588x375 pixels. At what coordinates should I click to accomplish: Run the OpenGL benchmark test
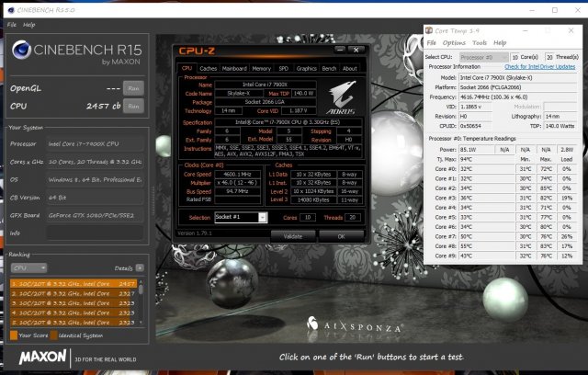pos(133,88)
